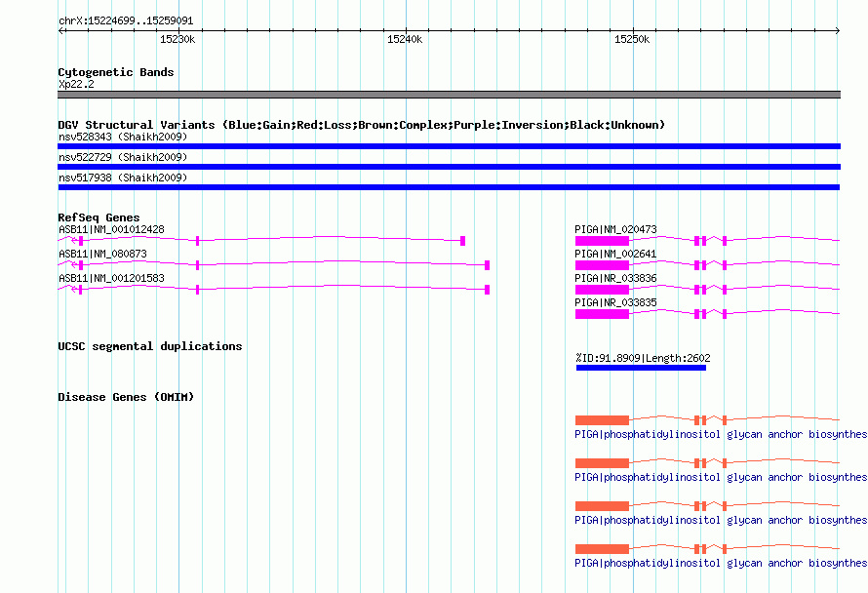Open variant label nsv517938 (Shaikh2009)
This screenshot has width=868, height=593.
point(123,178)
